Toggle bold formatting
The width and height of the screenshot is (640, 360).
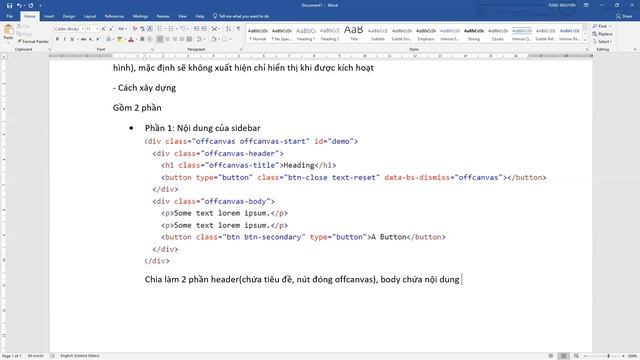coord(58,39)
